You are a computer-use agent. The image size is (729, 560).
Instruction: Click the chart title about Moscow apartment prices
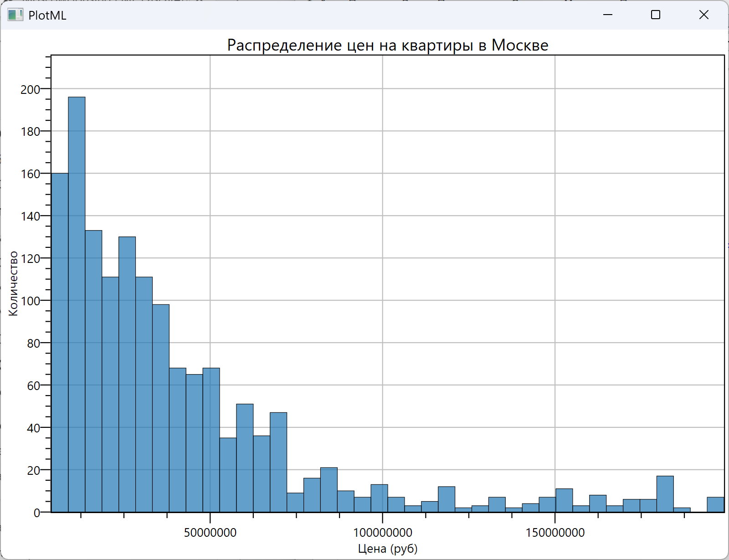(388, 45)
